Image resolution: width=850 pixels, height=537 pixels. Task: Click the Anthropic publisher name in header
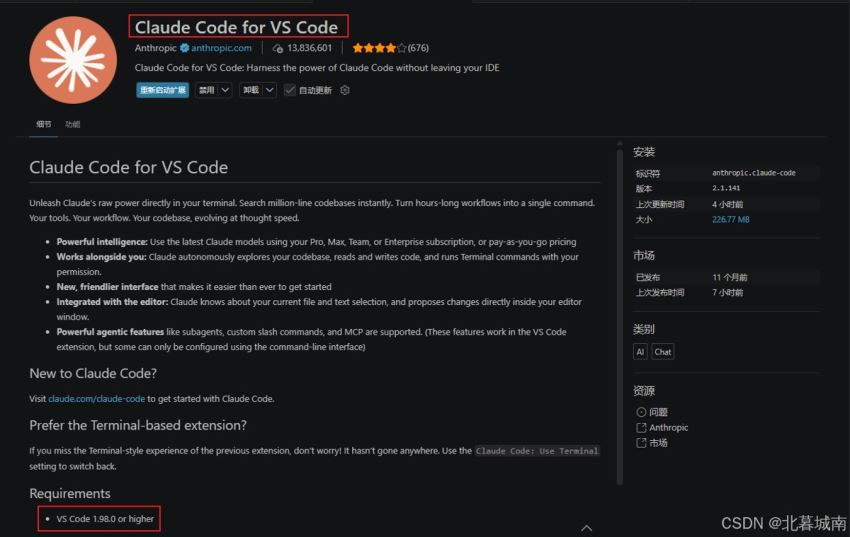click(156, 48)
